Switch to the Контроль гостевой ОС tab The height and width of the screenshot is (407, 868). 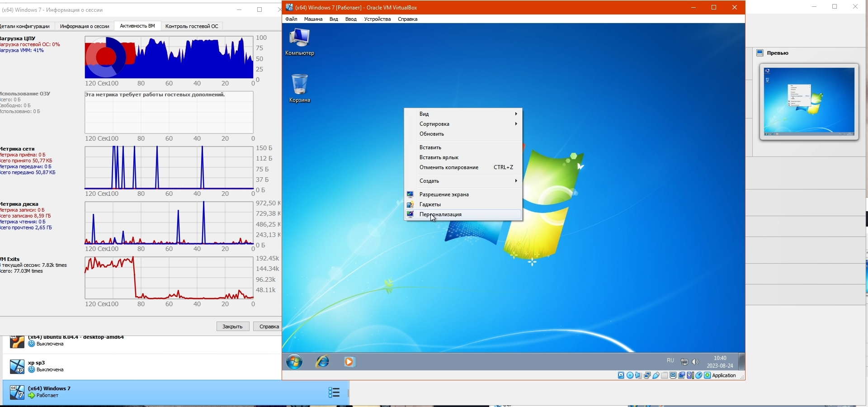(192, 26)
